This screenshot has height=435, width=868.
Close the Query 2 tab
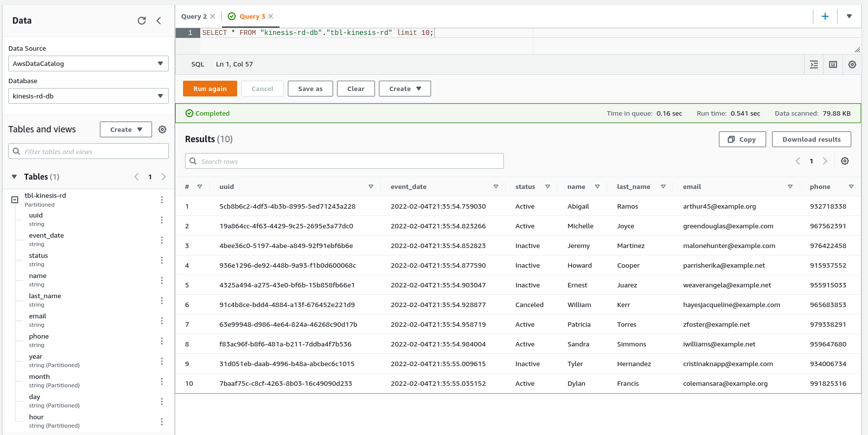[x=213, y=16]
